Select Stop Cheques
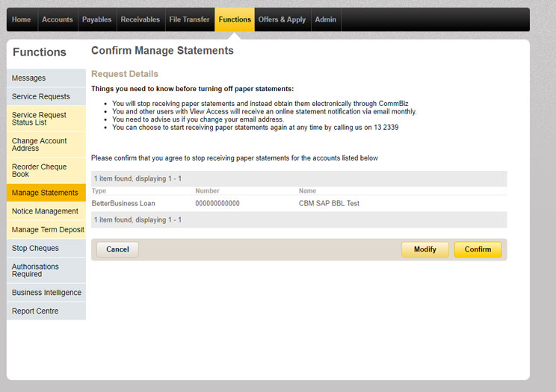Screen dimensions: 556x392 pos(46,248)
